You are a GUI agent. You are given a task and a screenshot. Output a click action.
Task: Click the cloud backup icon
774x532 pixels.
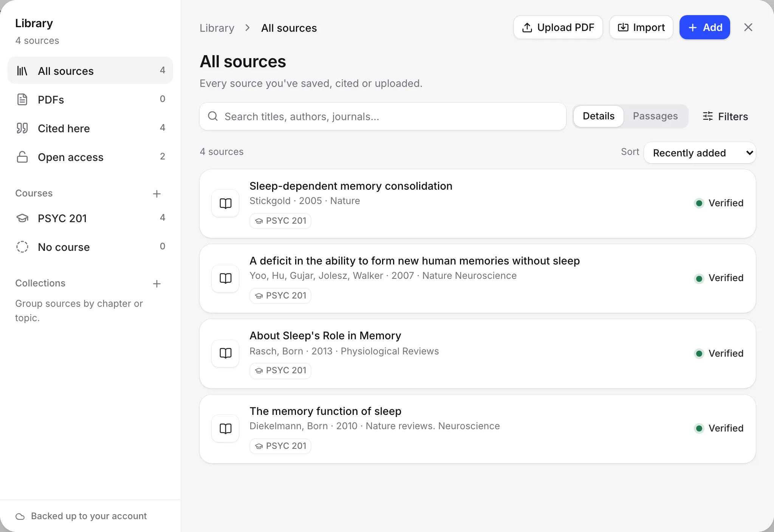[x=20, y=516]
